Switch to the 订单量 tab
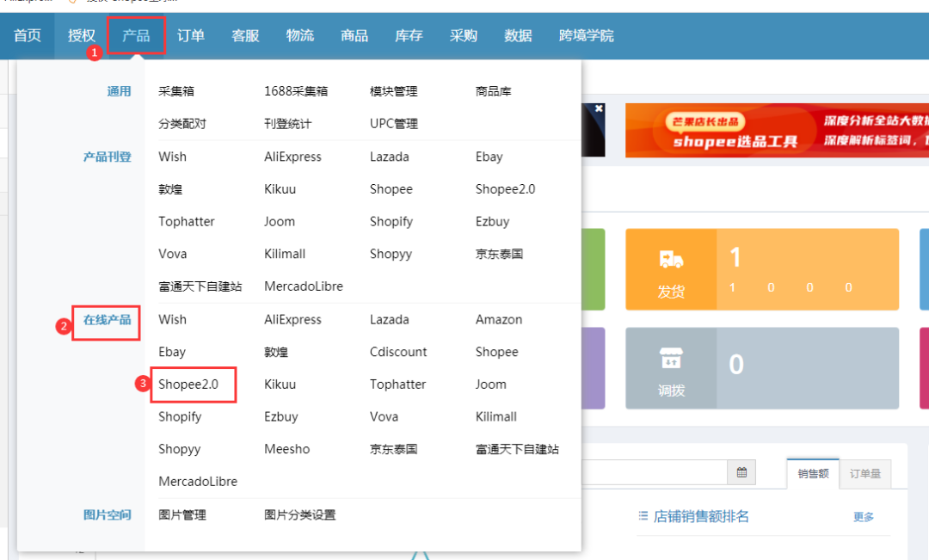This screenshot has width=929, height=560. (x=865, y=473)
